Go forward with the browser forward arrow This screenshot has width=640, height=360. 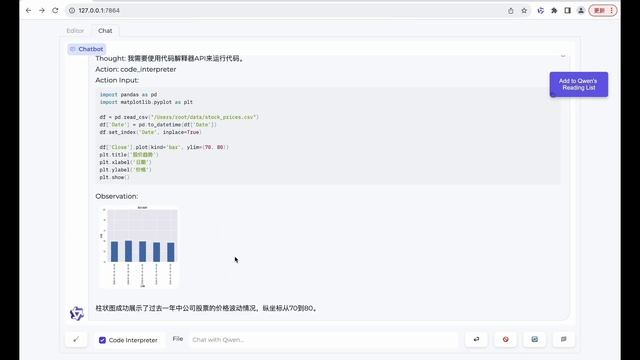[42, 11]
